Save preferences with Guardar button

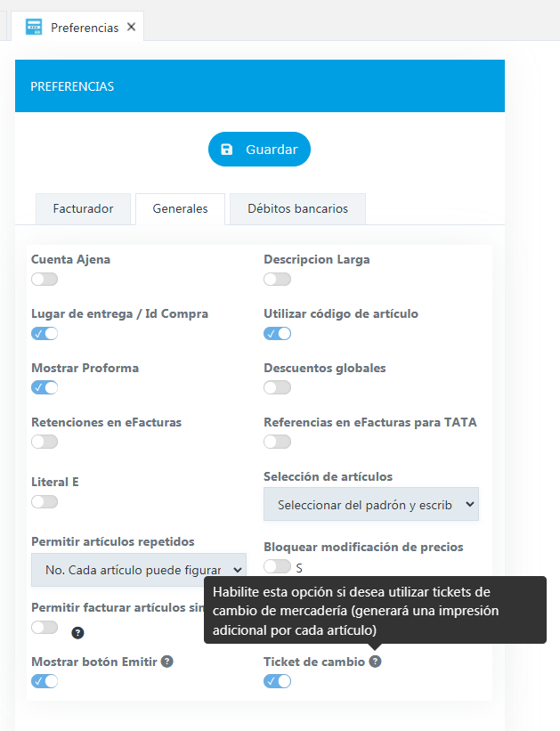[259, 150]
